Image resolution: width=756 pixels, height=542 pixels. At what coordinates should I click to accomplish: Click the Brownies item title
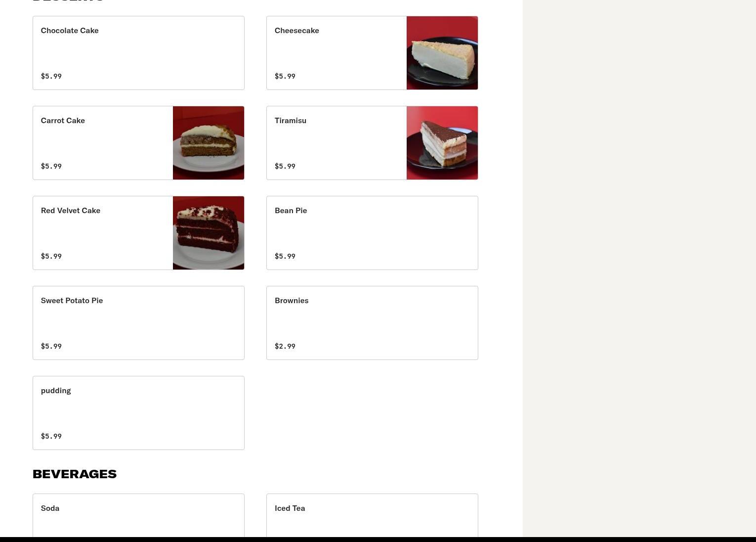[x=292, y=301]
